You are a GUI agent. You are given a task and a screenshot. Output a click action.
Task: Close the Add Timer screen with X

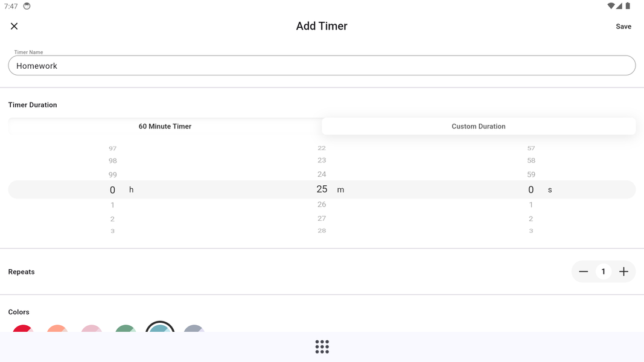14,27
